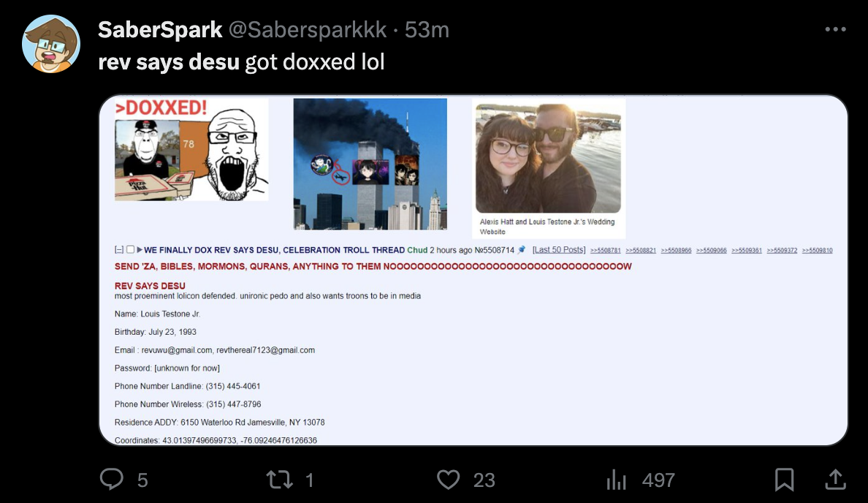Follow the >>5509810 reply link
868x503 pixels.
coord(817,250)
